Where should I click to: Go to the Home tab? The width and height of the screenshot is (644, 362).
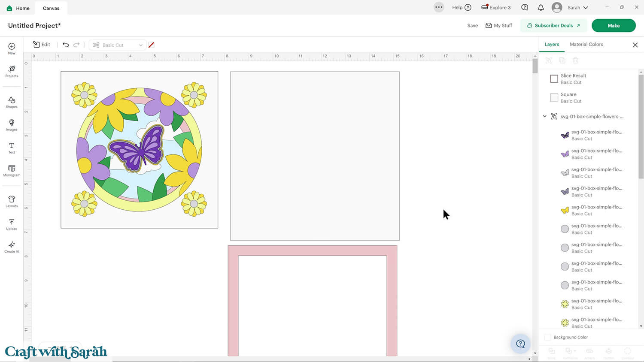tap(18, 8)
